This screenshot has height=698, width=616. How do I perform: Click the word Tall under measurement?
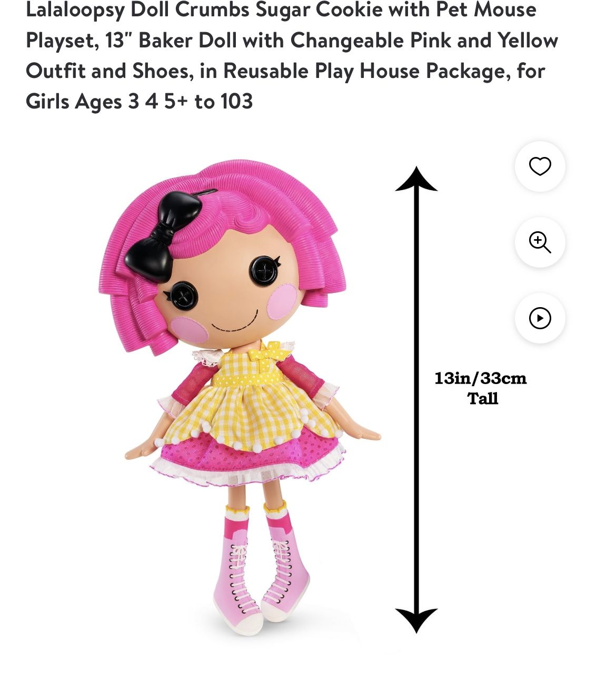click(x=483, y=398)
